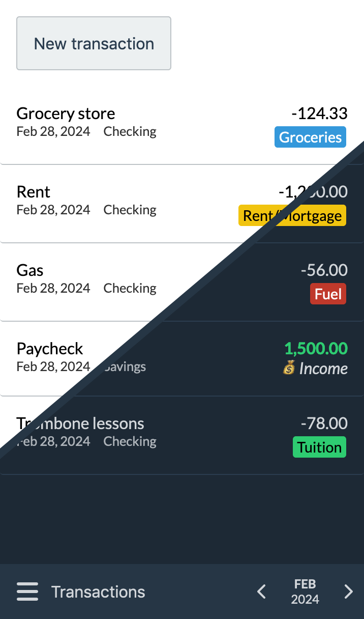Viewport: 364px width, 619px height.
Task: Select the Tuition category badge
Action: pos(319,447)
